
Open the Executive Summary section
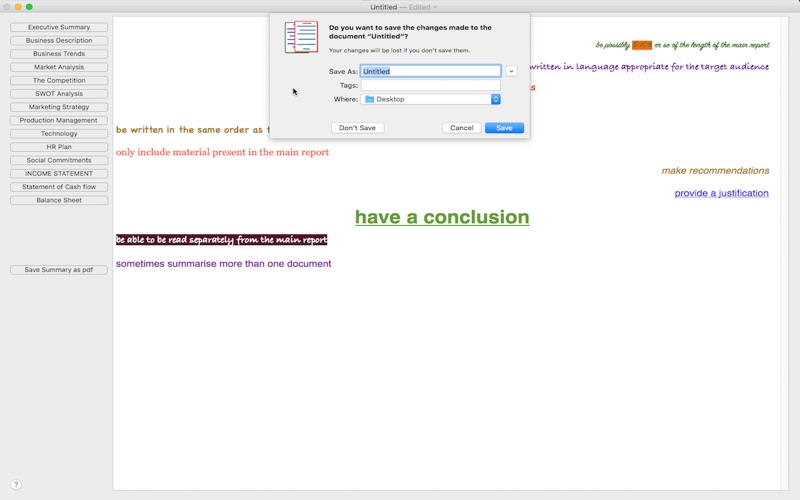[59, 27]
